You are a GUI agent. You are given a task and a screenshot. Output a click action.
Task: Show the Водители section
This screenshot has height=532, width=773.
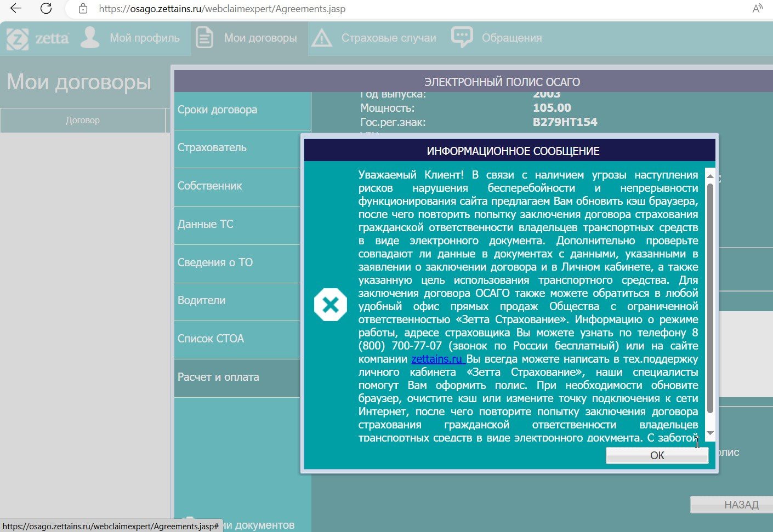[237, 301]
